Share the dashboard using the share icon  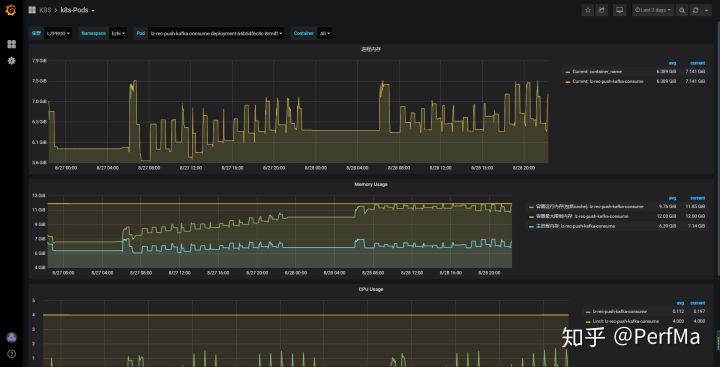[602, 10]
